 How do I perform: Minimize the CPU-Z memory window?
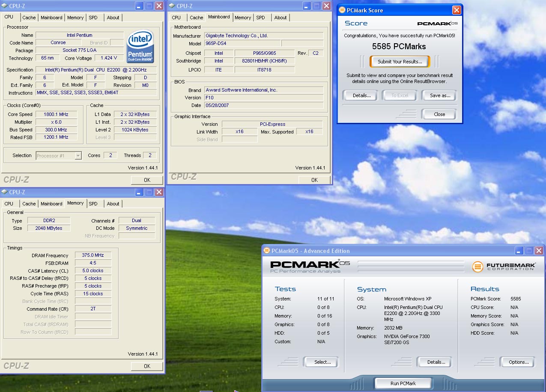[139, 192]
